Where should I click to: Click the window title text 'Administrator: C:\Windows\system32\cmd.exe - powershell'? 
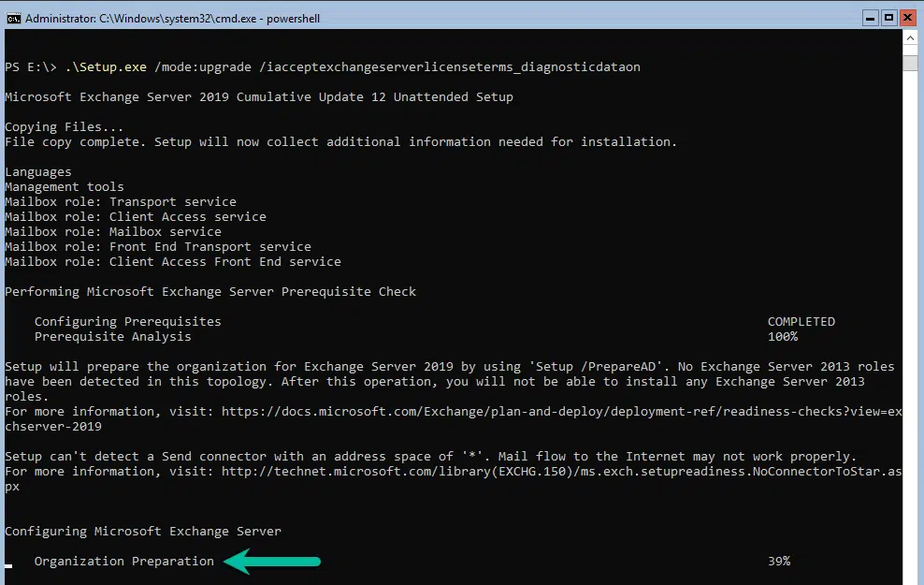coord(172,19)
